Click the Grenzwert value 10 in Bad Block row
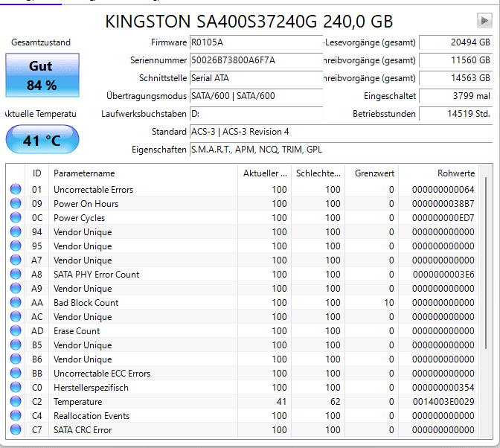This screenshot has width=500, height=448. 389,303
